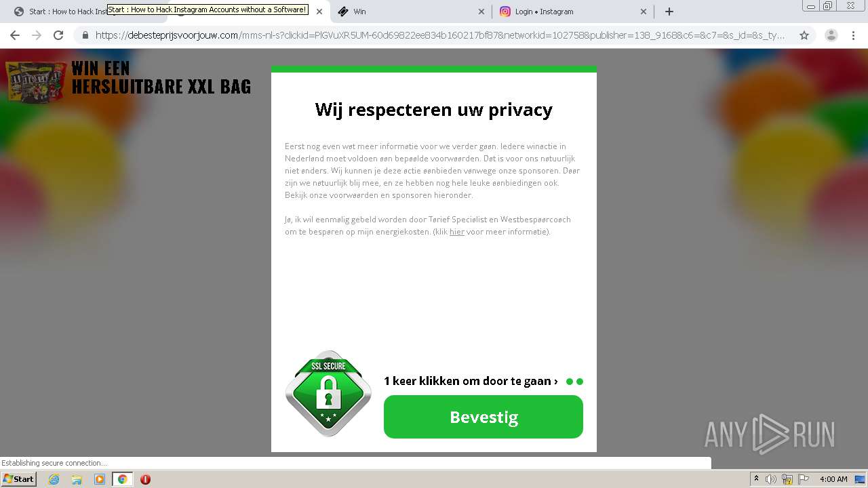This screenshot has height=488, width=868.
Task: Close the Win tab
Action: tap(481, 12)
